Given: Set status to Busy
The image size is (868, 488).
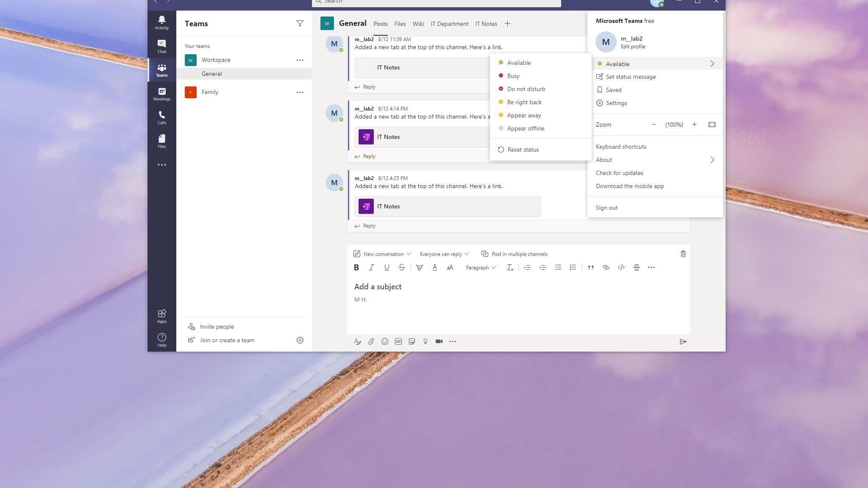Looking at the screenshot, I should pyautogui.click(x=513, y=76).
